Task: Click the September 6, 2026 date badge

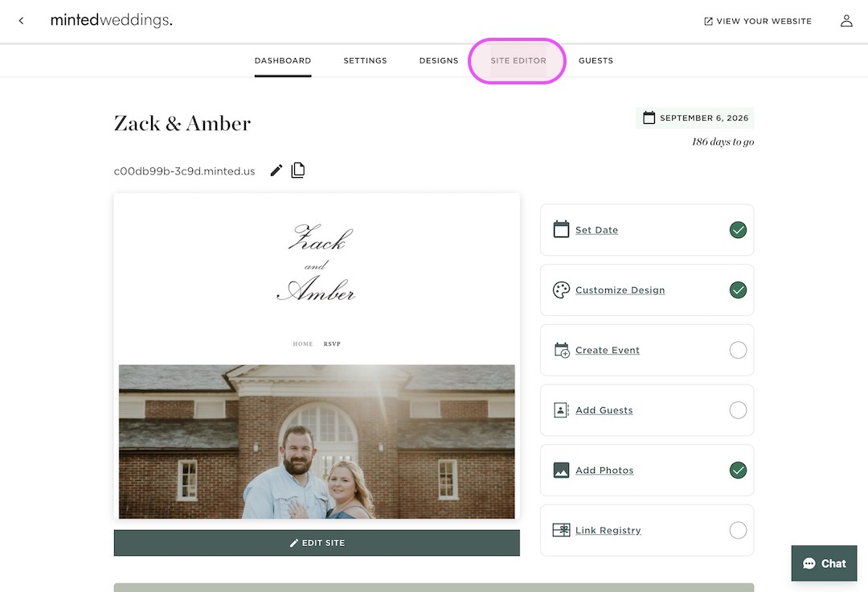Action: click(x=694, y=117)
